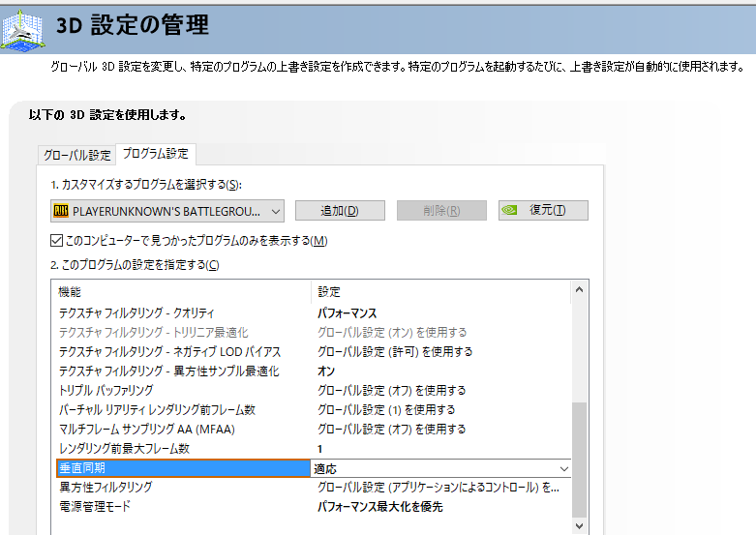The image size is (756, 535).
Task: Click グローバル設定 (許可) を使用する value
Action: click(395, 352)
